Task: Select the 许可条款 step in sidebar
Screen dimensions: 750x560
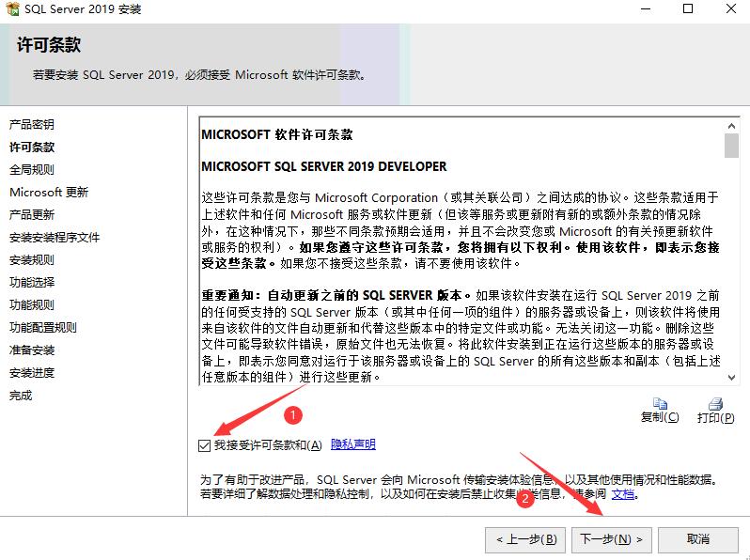Action: pos(32,148)
